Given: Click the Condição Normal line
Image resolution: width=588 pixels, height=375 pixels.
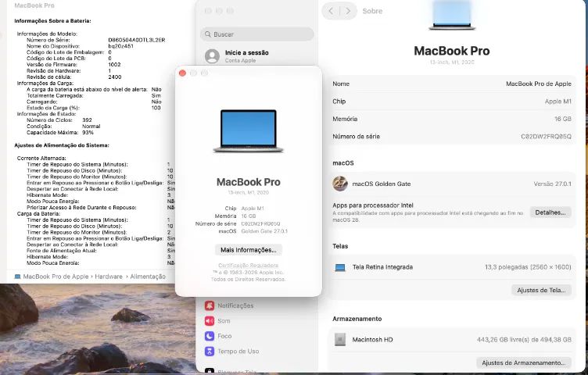Looking at the screenshot, I should point(63,127).
